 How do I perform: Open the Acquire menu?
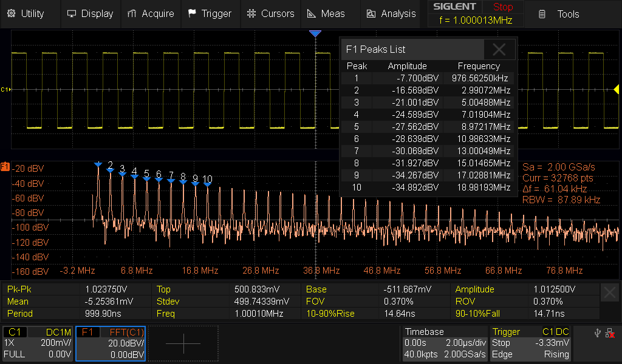(151, 13)
